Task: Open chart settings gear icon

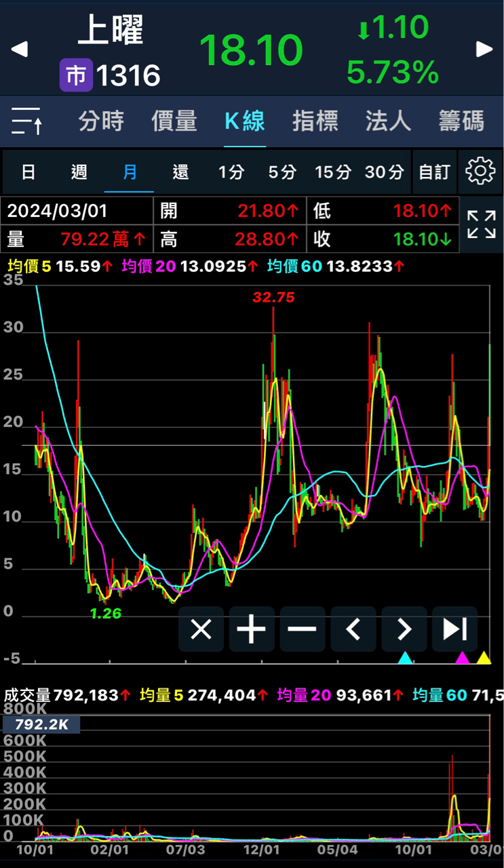Action: click(480, 172)
